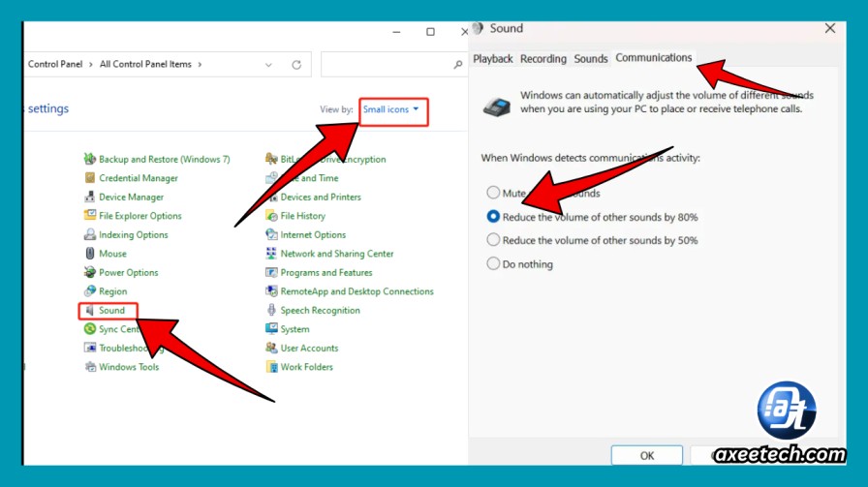
Task: Open the Indexing Options link
Action: (134, 234)
